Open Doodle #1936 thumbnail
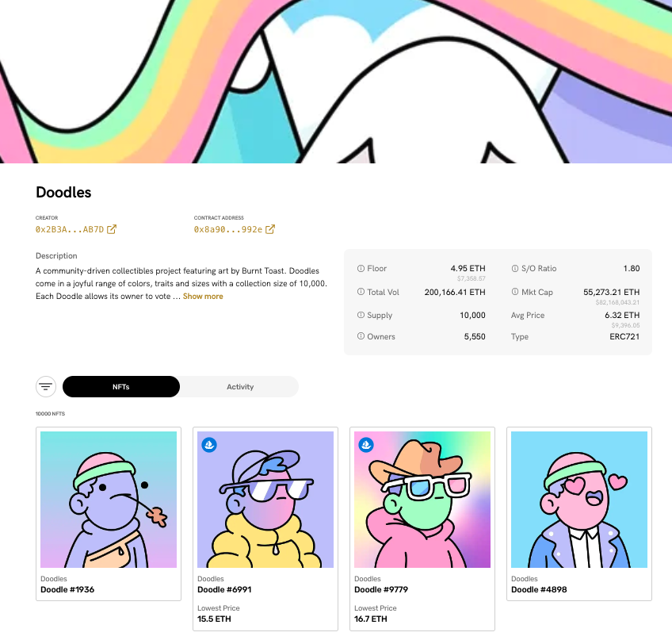 click(109, 500)
